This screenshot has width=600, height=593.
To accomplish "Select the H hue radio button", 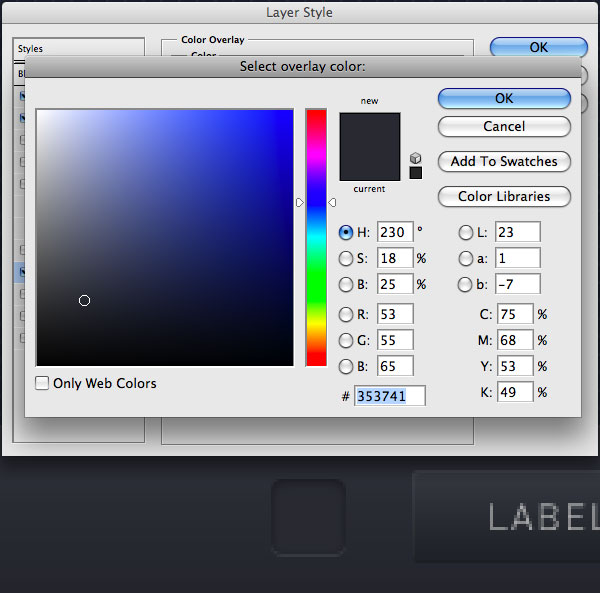I will click(346, 232).
